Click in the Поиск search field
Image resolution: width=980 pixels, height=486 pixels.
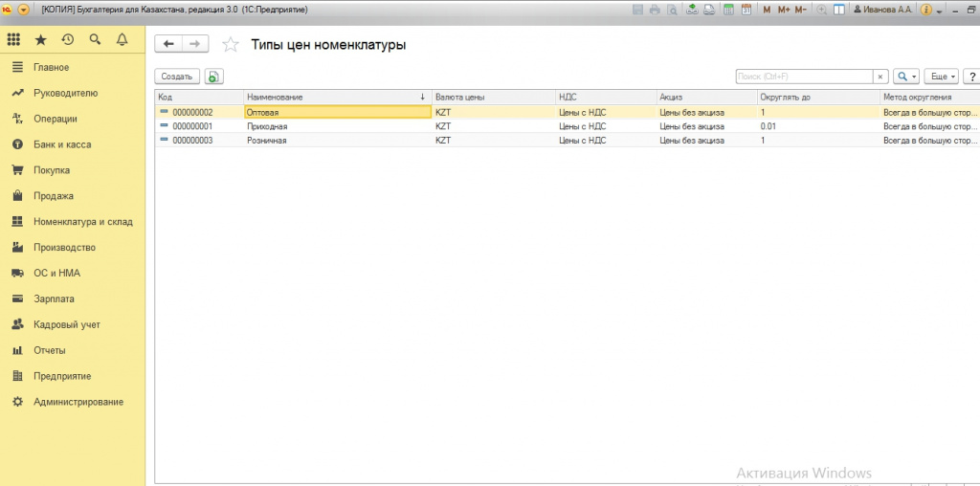(x=803, y=77)
